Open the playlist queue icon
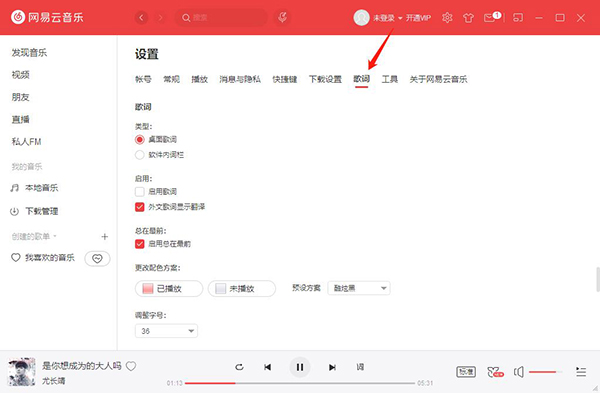Viewport: 600px width, 393px height. pyautogui.click(x=581, y=372)
